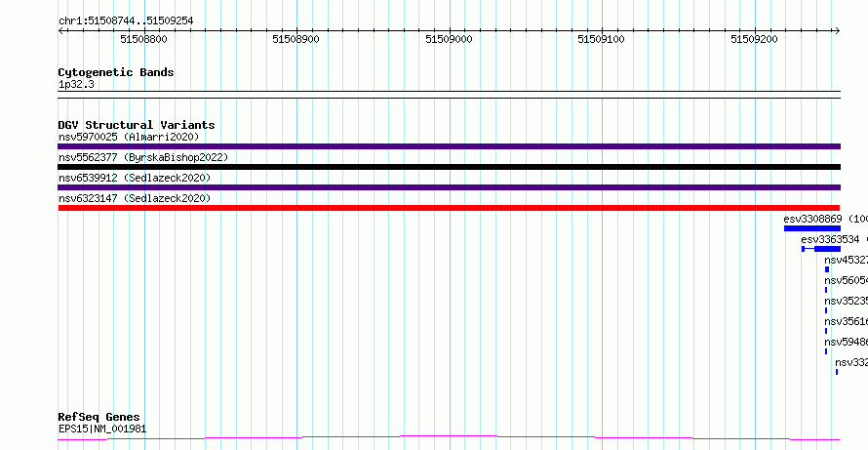
Task: Click the nsv6323147 (Sedlazeck2020) label
Action: (135, 198)
